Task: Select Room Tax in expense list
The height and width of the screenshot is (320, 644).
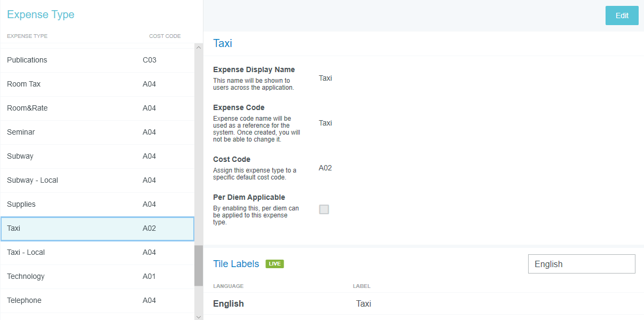Action: (x=96, y=84)
